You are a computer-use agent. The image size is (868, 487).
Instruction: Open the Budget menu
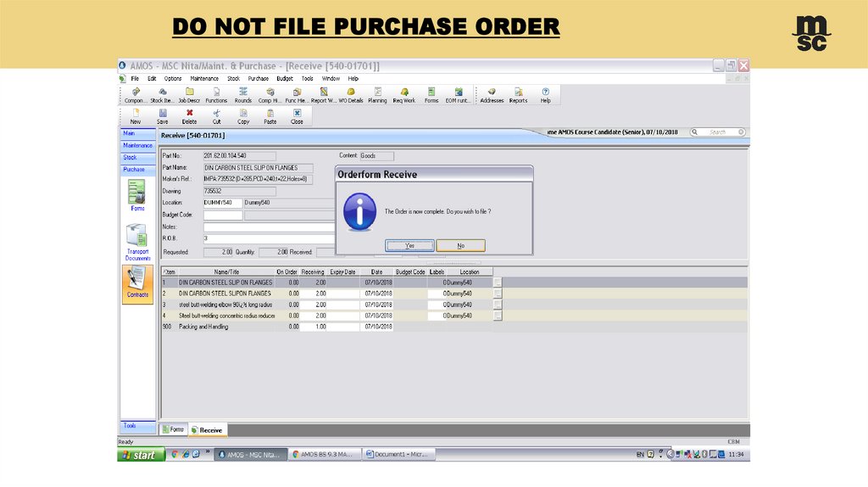(284, 78)
